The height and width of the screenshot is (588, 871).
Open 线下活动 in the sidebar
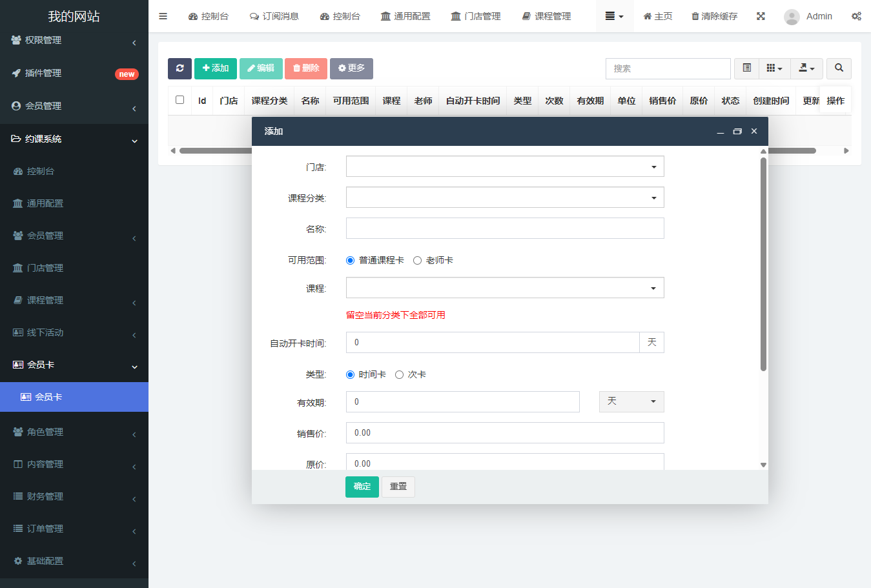[74, 333]
